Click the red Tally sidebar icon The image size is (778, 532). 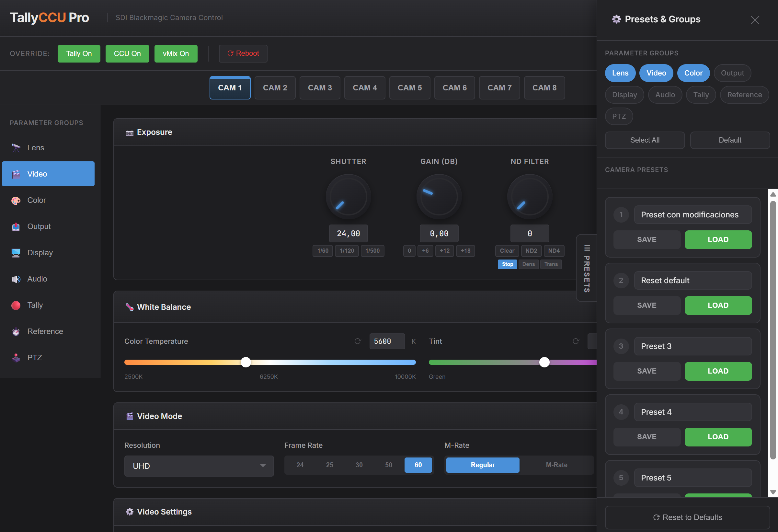16,305
